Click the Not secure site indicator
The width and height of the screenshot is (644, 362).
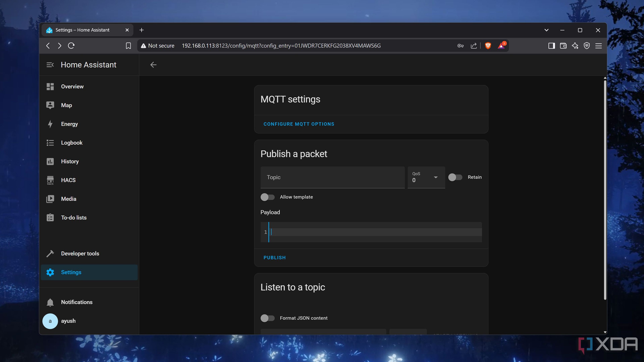[x=157, y=46]
